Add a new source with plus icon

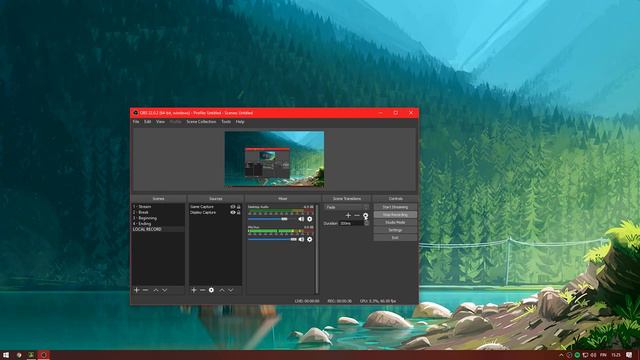[194, 290]
